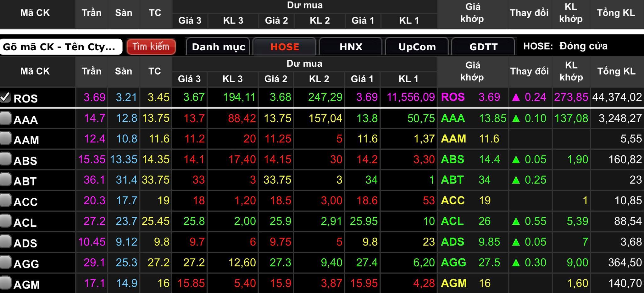The height and width of the screenshot is (293, 644).
Task: Open the Danh mục tab
Action: [x=218, y=47]
